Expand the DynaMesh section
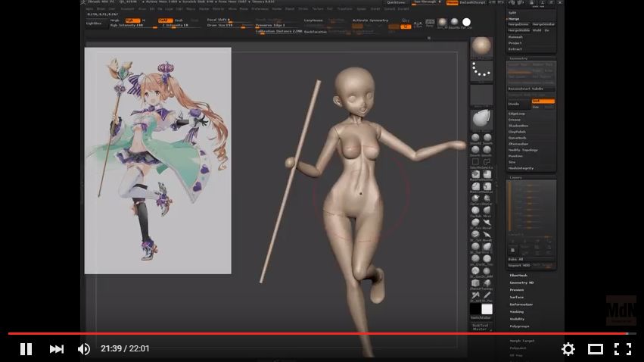The height and width of the screenshot is (362, 644). point(518,137)
